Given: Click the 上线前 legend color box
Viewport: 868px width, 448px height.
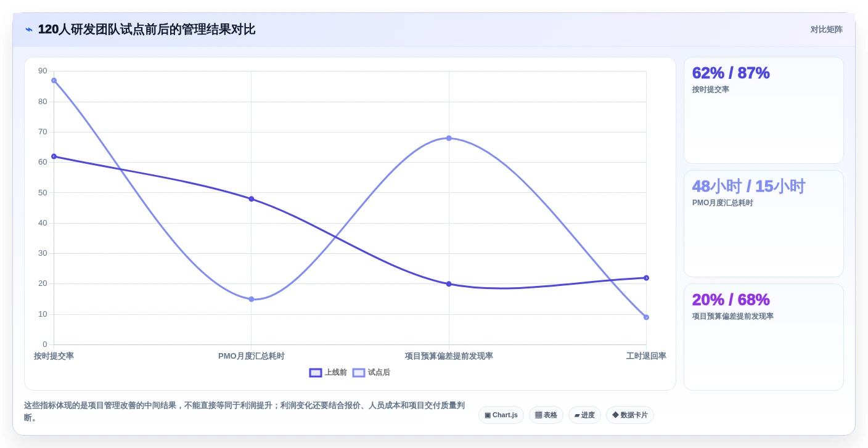Looking at the screenshot, I should (316, 373).
